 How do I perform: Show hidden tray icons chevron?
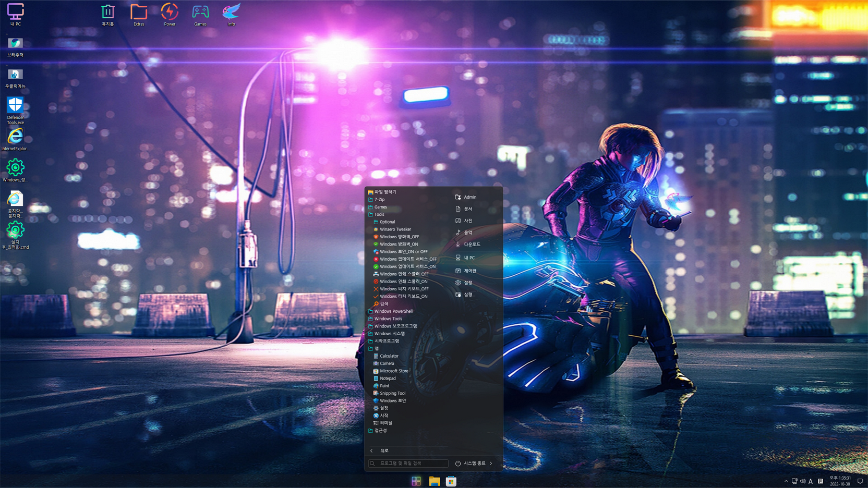[x=786, y=481]
